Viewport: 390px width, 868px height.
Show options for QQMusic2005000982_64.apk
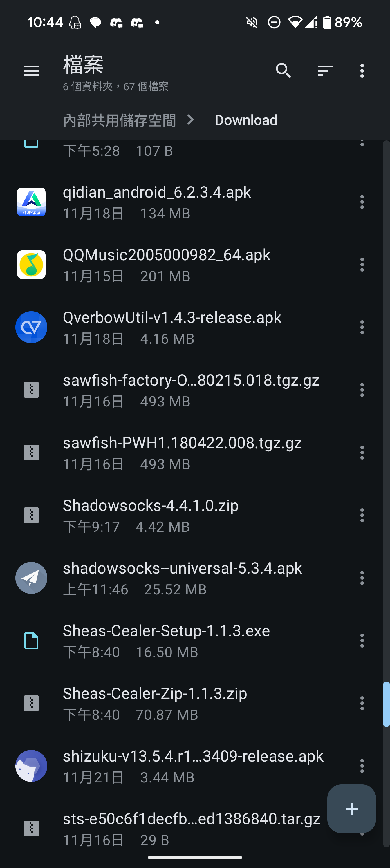pyautogui.click(x=362, y=265)
